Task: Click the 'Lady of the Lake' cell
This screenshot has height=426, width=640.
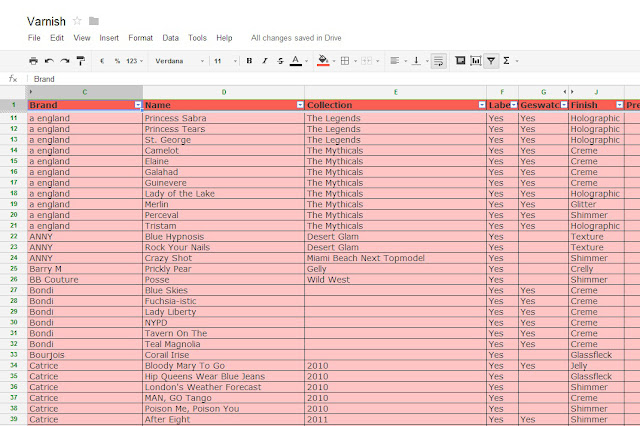Action: 224,193
